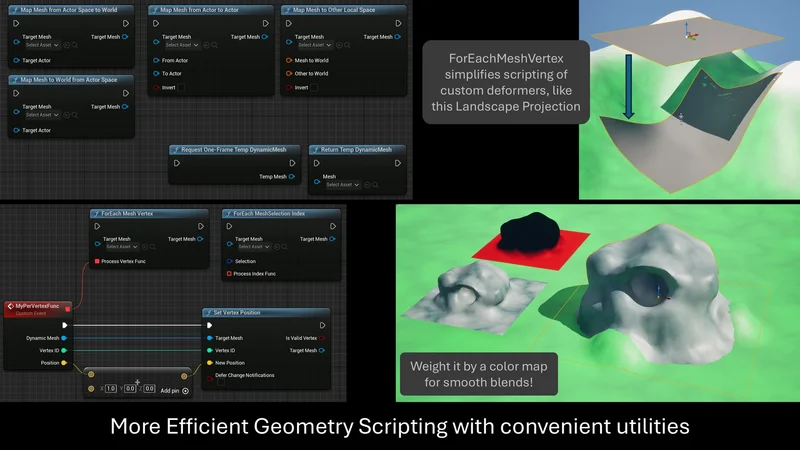The width and height of the screenshot is (800, 450).
Task: Select the Request One-Frame Temp DynamicMesh node title
Action: pos(235,149)
